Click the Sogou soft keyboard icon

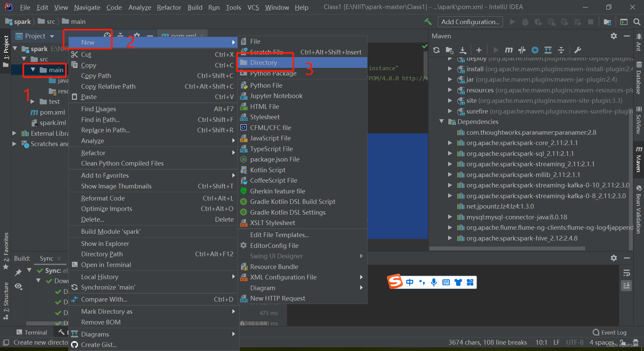(x=446, y=282)
